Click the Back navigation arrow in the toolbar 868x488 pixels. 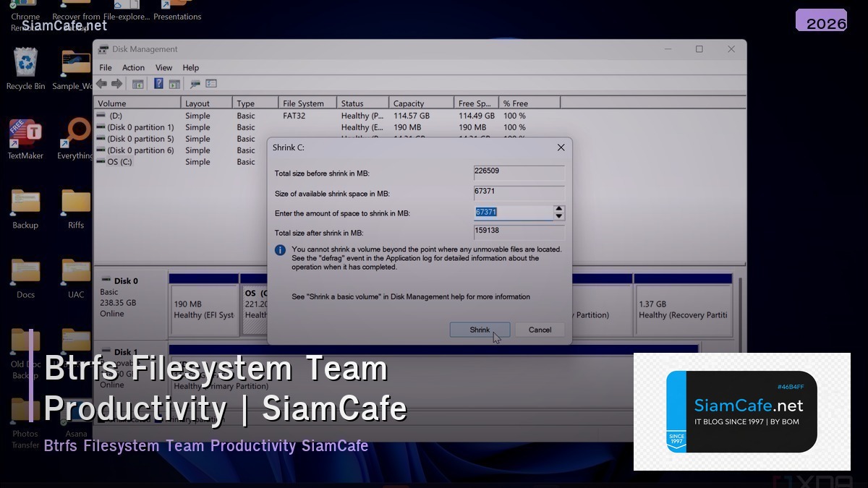click(x=101, y=84)
